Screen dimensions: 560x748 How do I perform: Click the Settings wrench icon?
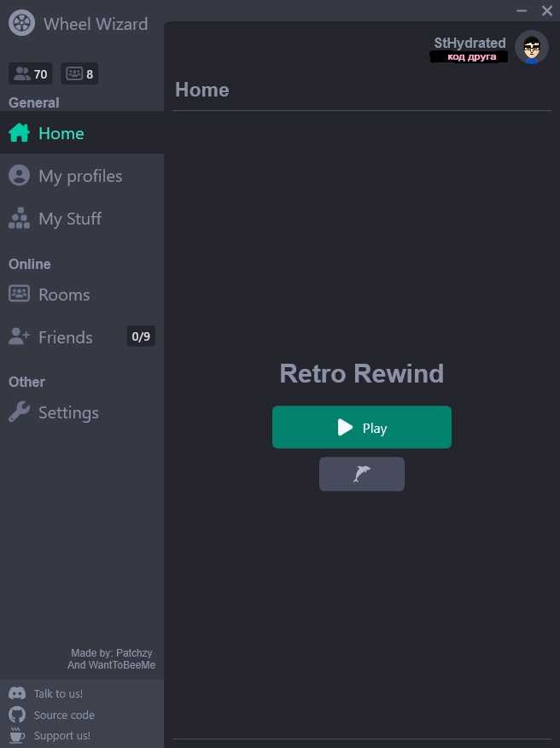pos(19,412)
